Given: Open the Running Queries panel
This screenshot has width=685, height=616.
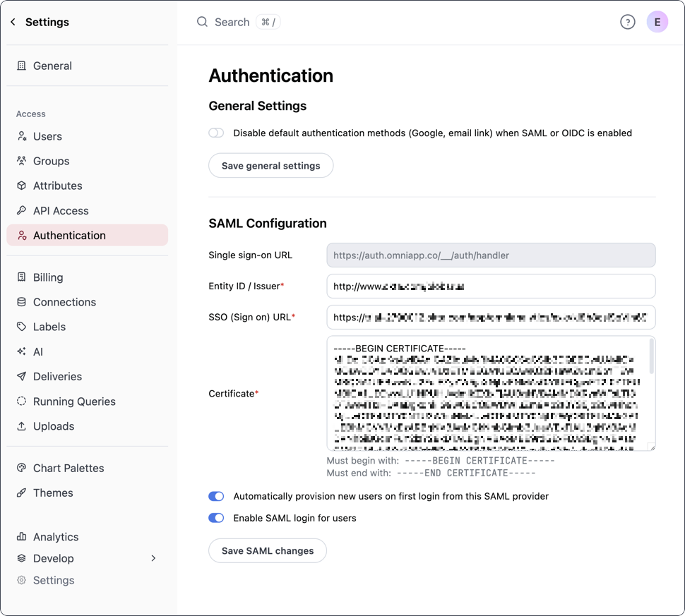Looking at the screenshot, I should pyautogui.click(x=73, y=401).
